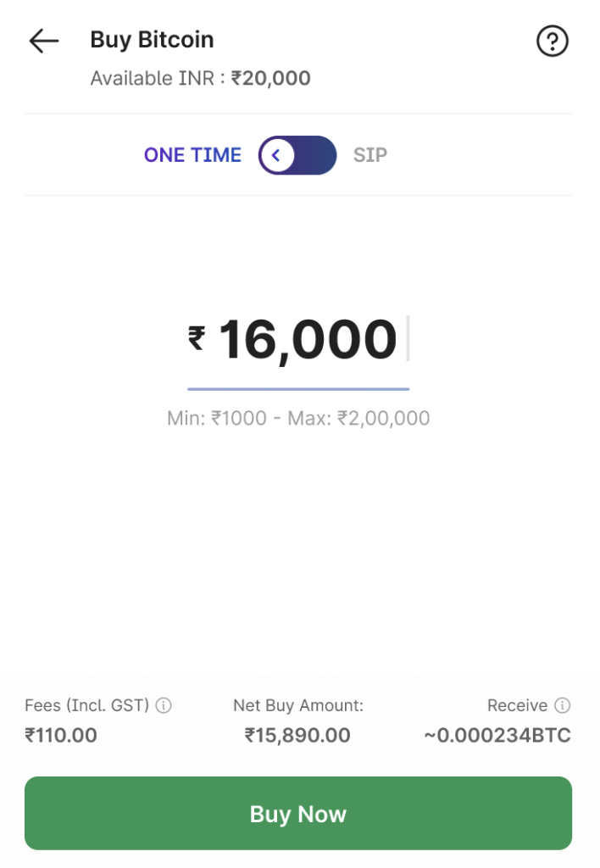Select the ~0.000234BTC receive value

(497, 735)
